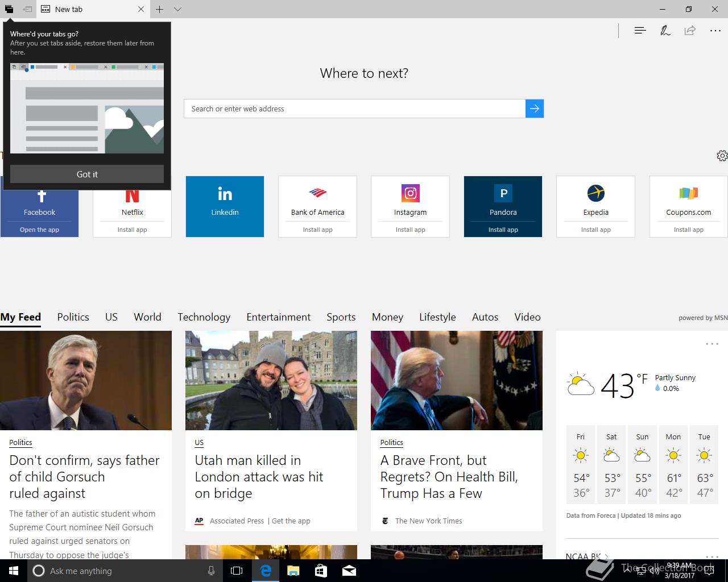Click the Cortana microphone icon
Screen dimensions: 728x582
pyautogui.click(x=211, y=571)
